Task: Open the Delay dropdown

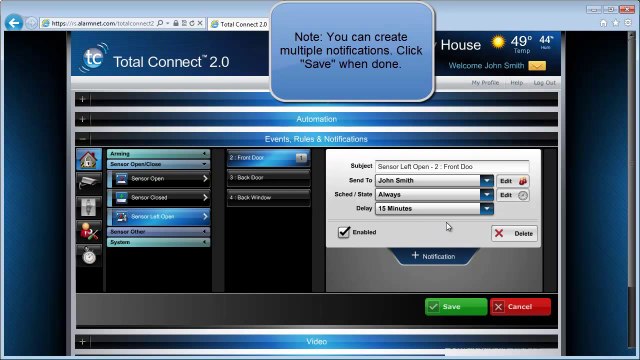Action: coord(487,209)
